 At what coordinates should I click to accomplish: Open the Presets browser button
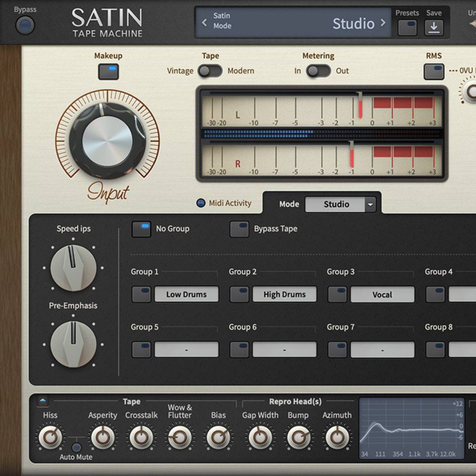click(x=407, y=28)
